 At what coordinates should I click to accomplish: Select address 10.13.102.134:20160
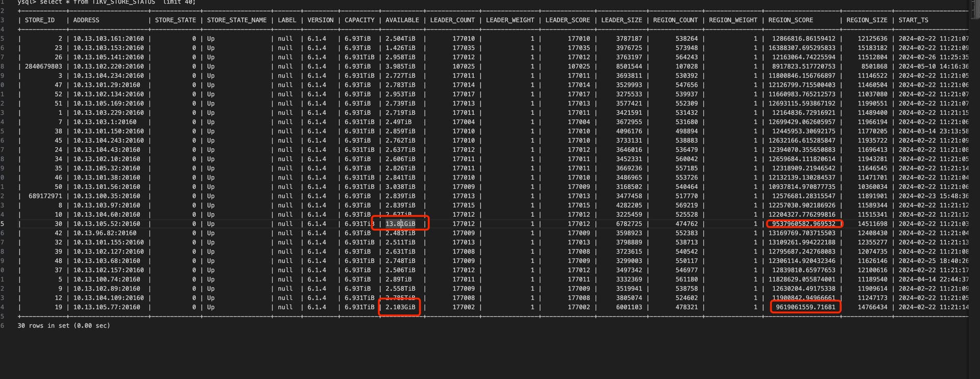point(108,94)
